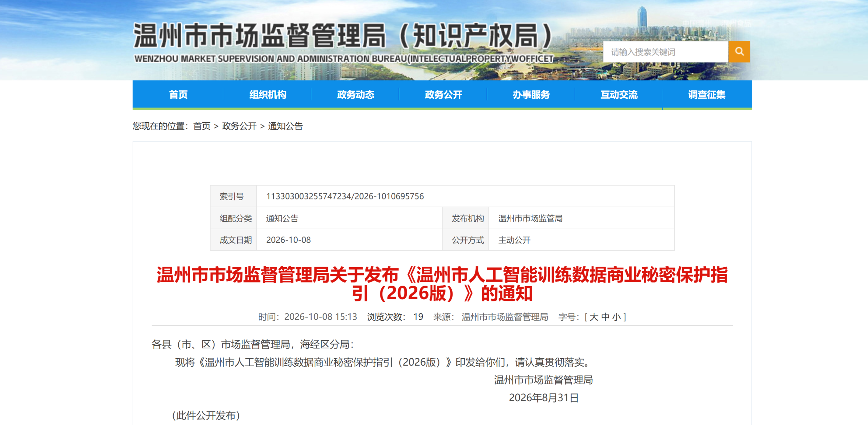Click the 浏览次数 view count 19
868x425 pixels.
coord(395,317)
